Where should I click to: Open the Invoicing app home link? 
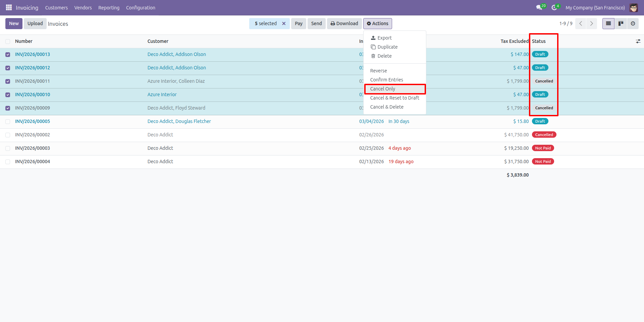tap(27, 7)
